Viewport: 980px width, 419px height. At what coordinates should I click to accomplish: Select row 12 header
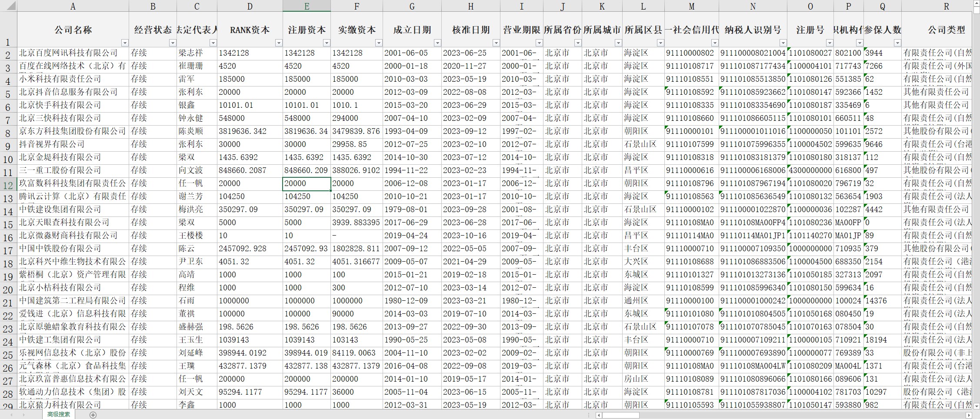click(x=8, y=184)
